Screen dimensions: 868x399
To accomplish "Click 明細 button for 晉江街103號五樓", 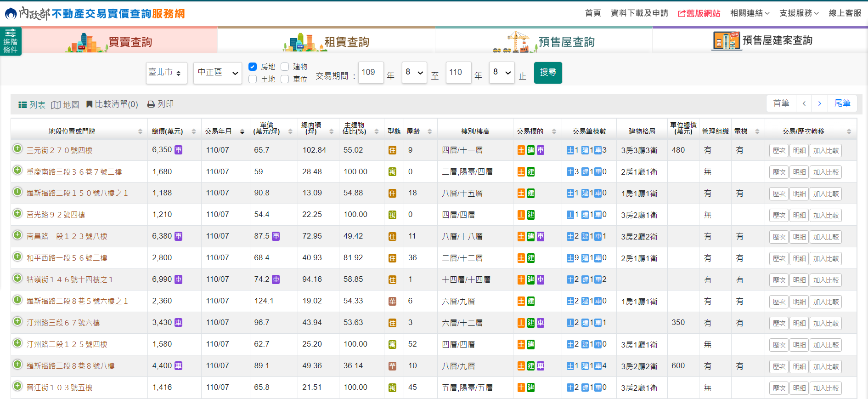I will click(x=799, y=388).
